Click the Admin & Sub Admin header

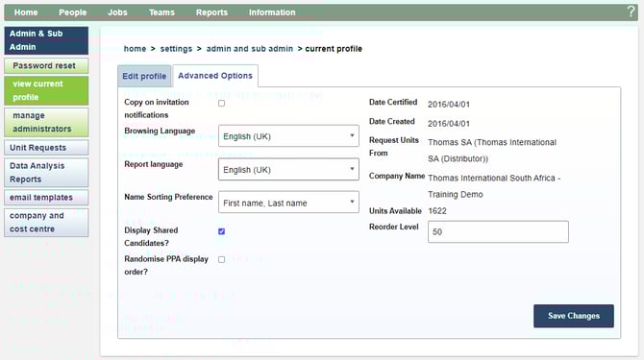coord(46,40)
